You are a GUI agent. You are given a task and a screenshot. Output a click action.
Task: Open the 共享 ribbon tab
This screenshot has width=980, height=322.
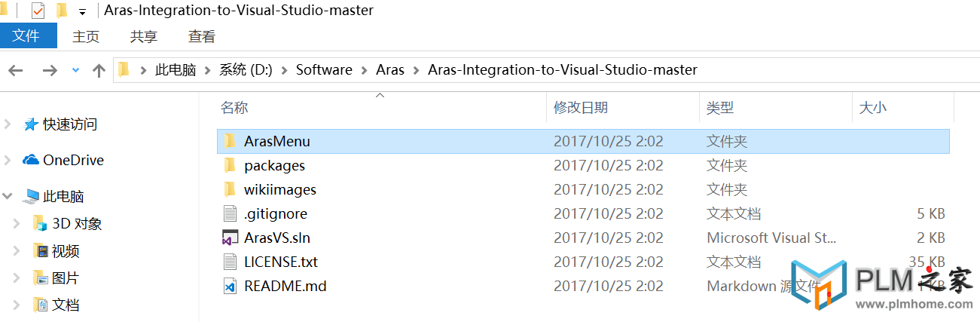[x=144, y=36]
